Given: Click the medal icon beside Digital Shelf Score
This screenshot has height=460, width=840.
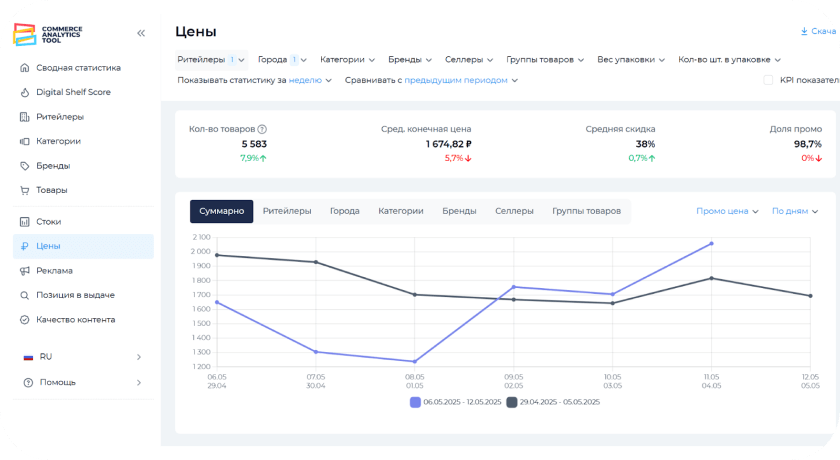Looking at the screenshot, I should click(x=25, y=92).
